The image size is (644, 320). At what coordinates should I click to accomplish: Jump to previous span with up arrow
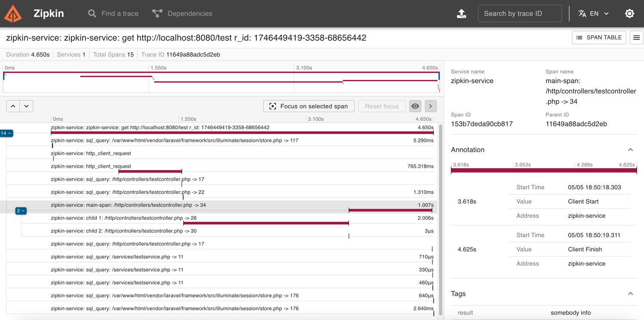[13, 106]
